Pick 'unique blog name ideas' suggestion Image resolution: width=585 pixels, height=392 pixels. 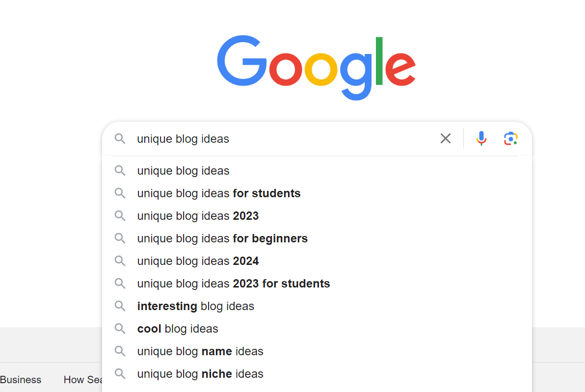point(200,351)
